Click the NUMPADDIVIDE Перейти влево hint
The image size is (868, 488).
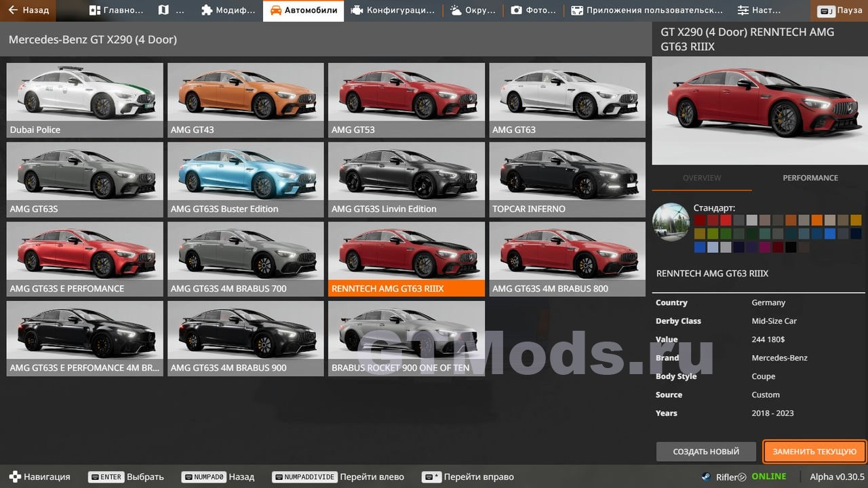coord(338,476)
